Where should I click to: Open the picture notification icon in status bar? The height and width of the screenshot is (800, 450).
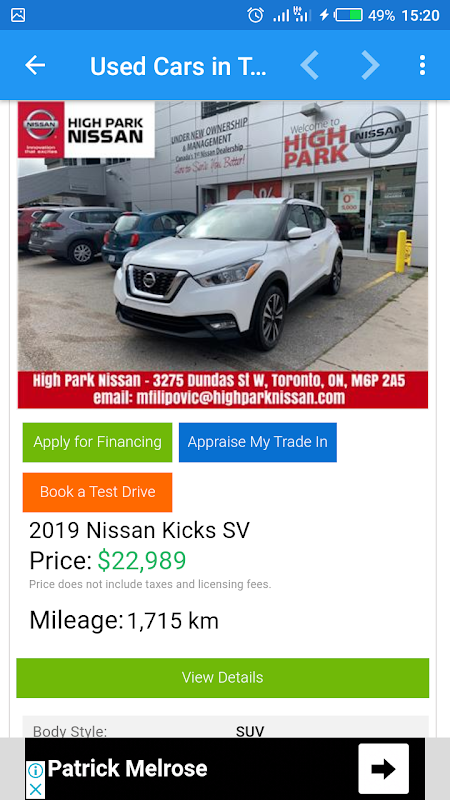point(18,15)
